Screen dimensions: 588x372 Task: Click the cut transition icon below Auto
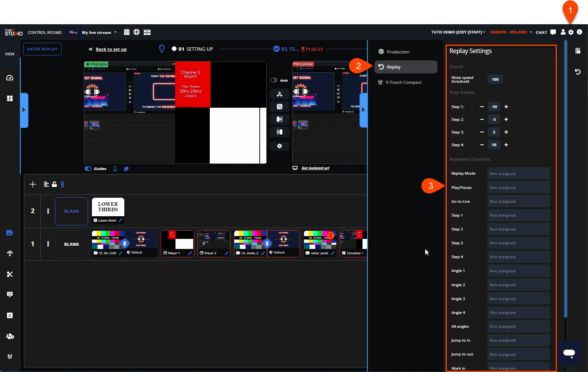click(279, 94)
